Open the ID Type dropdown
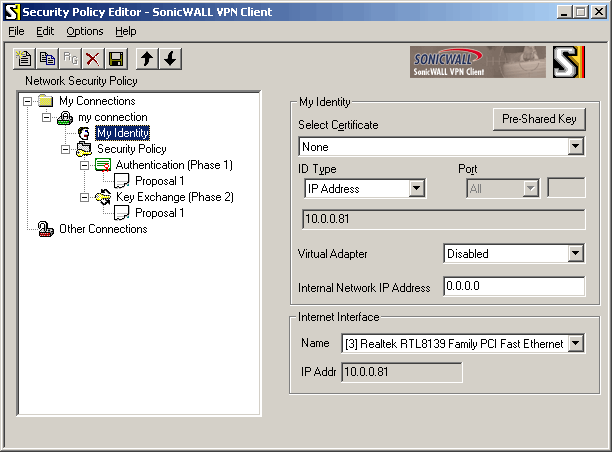612x452 pixels. pyautogui.click(x=416, y=189)
